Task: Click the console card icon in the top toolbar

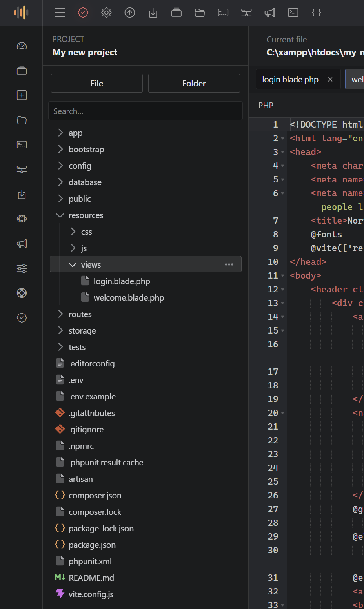Action: (x=223, y=13)
